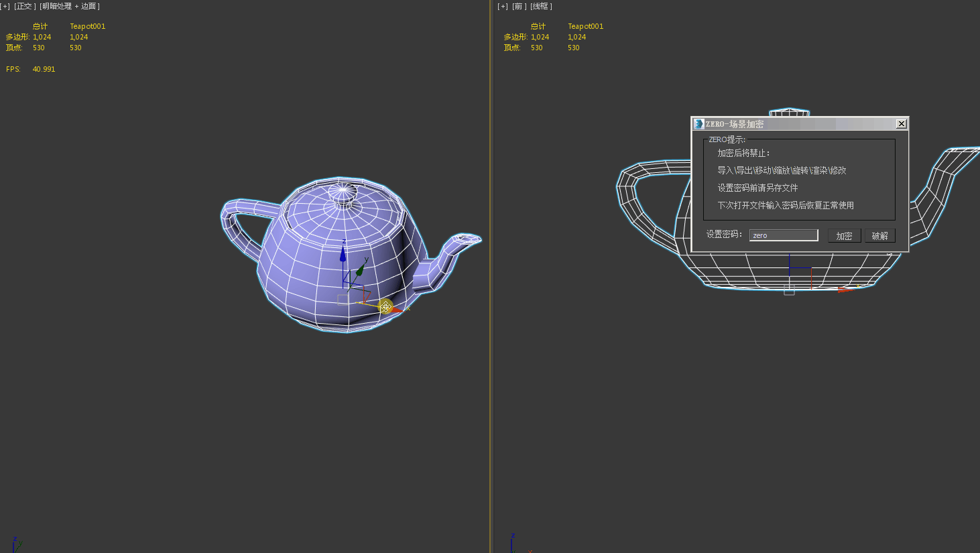Click the 设置密码 password input field

coord(784,235)
